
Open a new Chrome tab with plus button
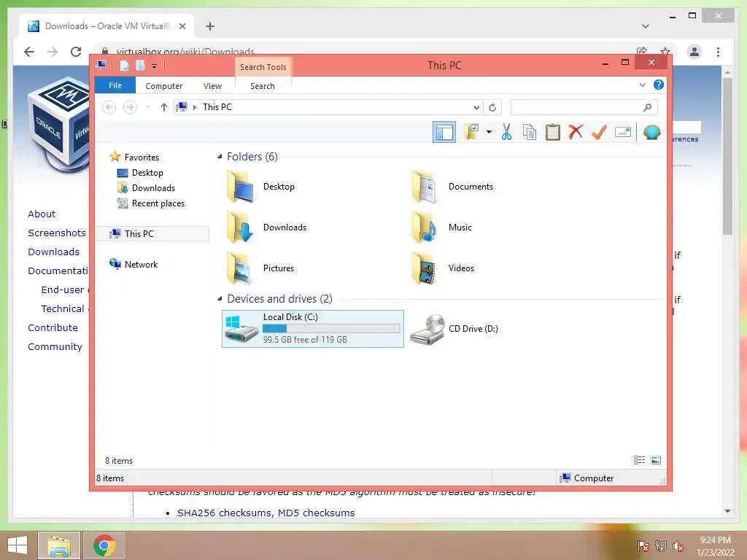210,26
